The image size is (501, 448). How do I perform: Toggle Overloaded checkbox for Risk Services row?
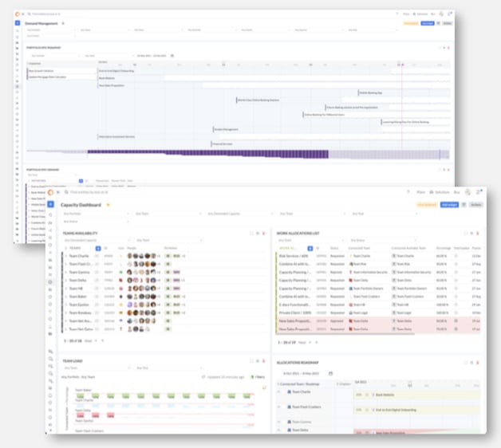tap(456, 256)
